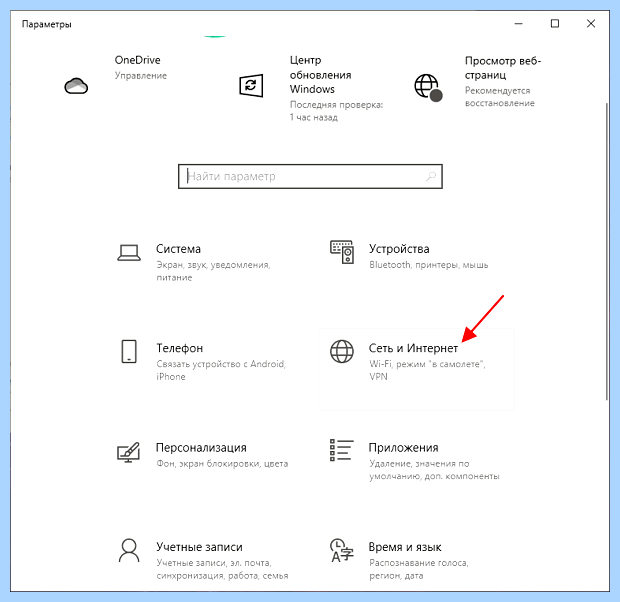Screen dimensions: 620x602
Task: Click Удаление, значения по умолчанию description
Action: coord(434,469)
